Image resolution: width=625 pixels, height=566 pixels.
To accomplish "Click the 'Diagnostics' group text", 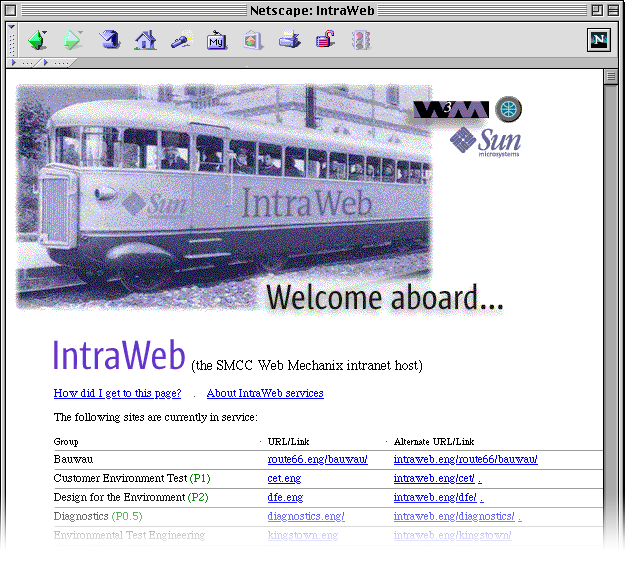I will tap(81, 516).
